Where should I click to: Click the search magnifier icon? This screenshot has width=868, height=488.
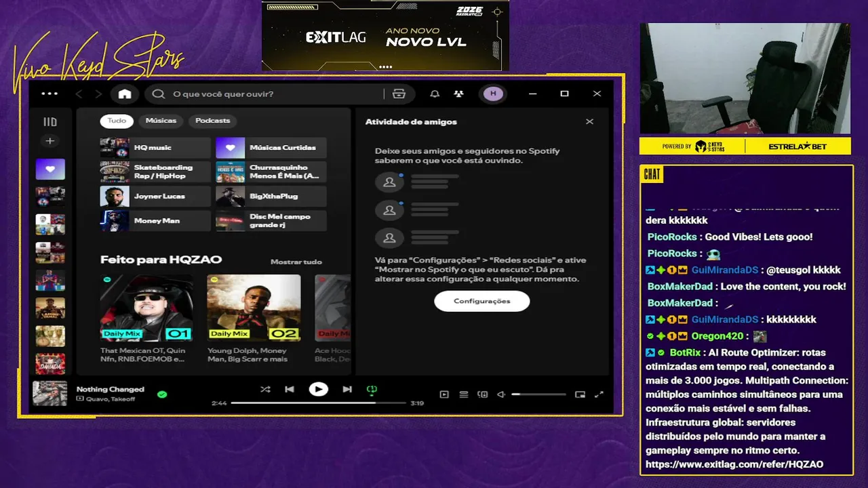pos(159,94)
